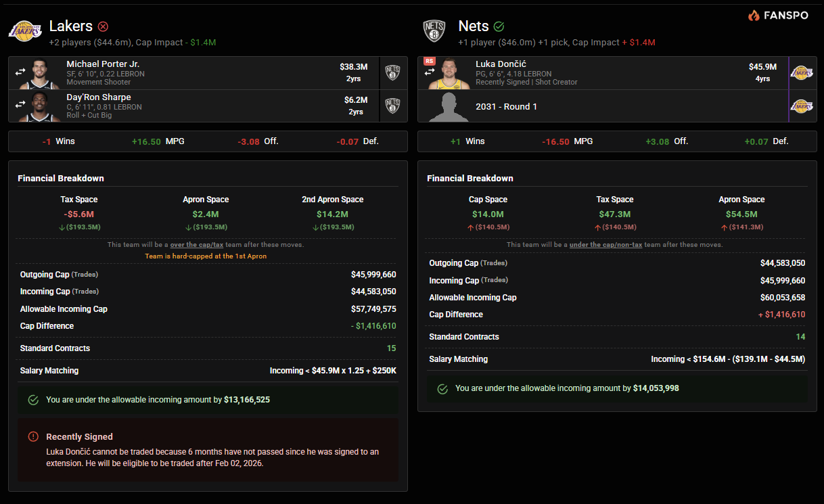The image size is (824, 504).
Task: Click the $14,053,998 under-allowable amount
Action: (656, 388)
